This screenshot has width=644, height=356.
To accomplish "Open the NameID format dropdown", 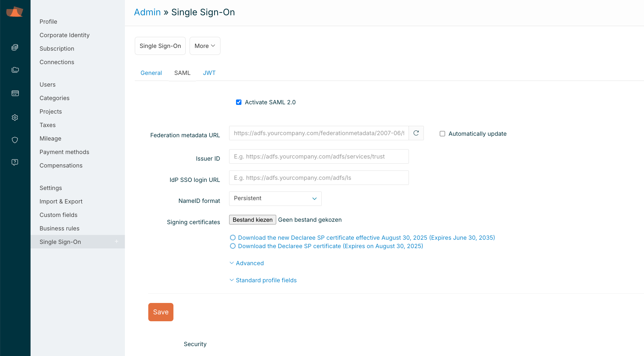I will click(275, 198).
